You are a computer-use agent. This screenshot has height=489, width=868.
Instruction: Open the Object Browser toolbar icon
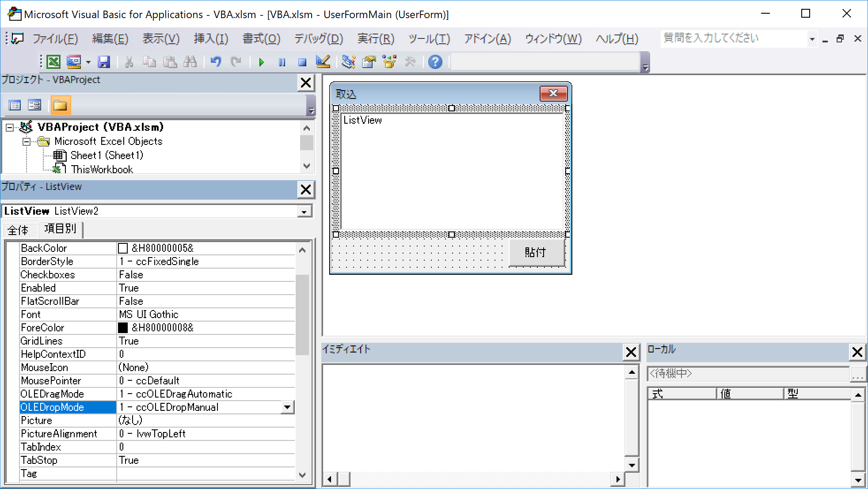pyautogui.click(x=389, y=62)
